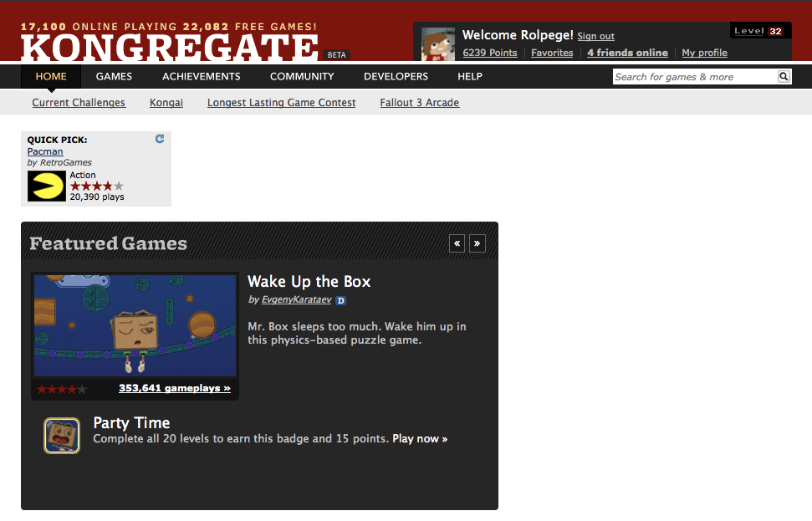Open the Games menu
Screen dimensions: 812x521
114,77
